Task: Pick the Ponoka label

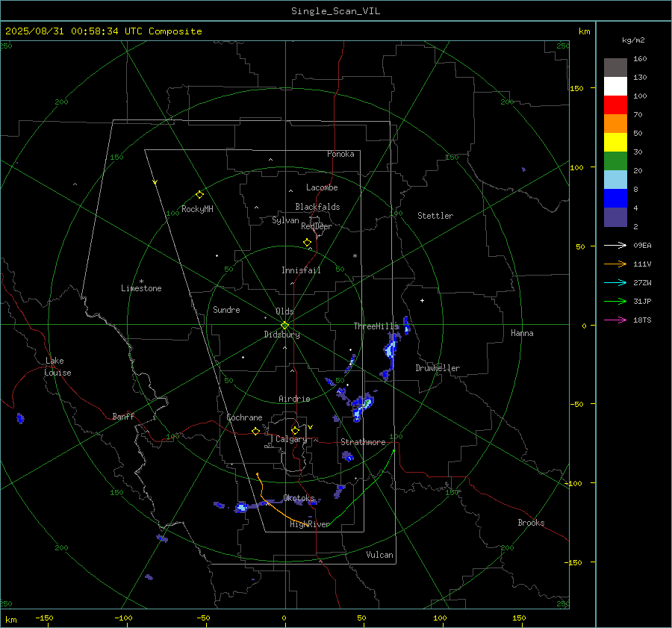Action: click(x=340, y=155)
